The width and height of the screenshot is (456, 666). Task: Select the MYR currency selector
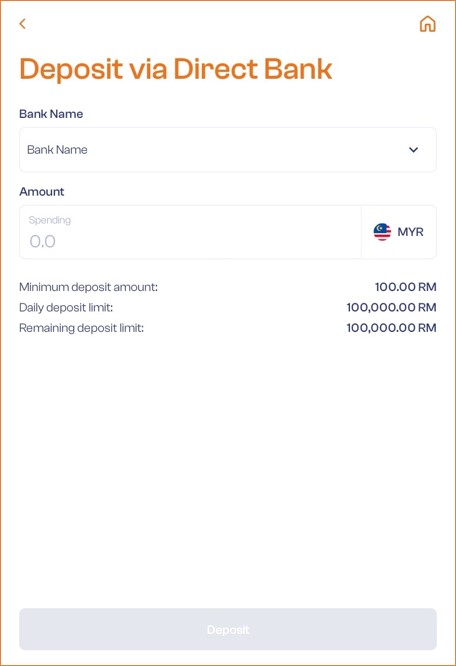click(399, 232)
